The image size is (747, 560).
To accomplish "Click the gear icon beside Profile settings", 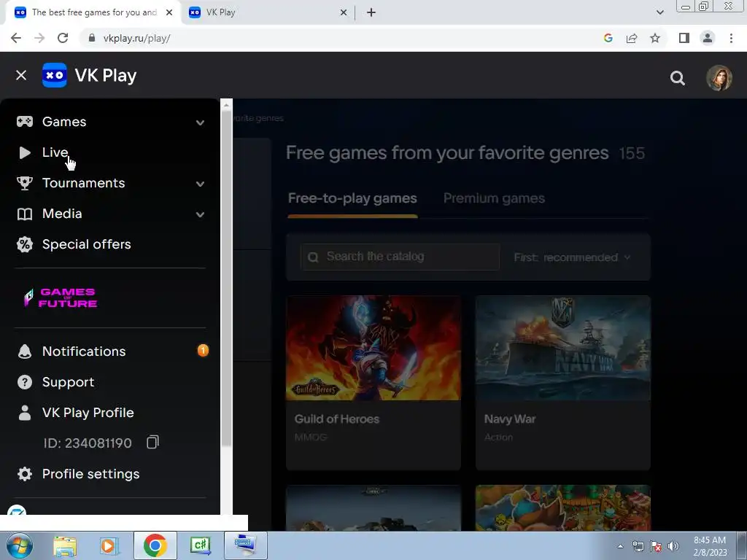I will pyautogui.click(x=25, y=474).
